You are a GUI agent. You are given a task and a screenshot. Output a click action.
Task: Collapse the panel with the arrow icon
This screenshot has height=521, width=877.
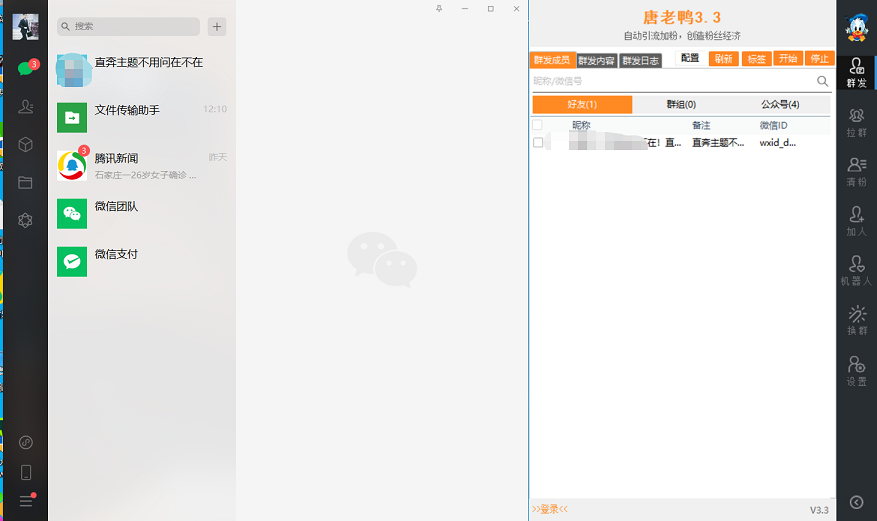pyautogui.click(x=856, y=502)
